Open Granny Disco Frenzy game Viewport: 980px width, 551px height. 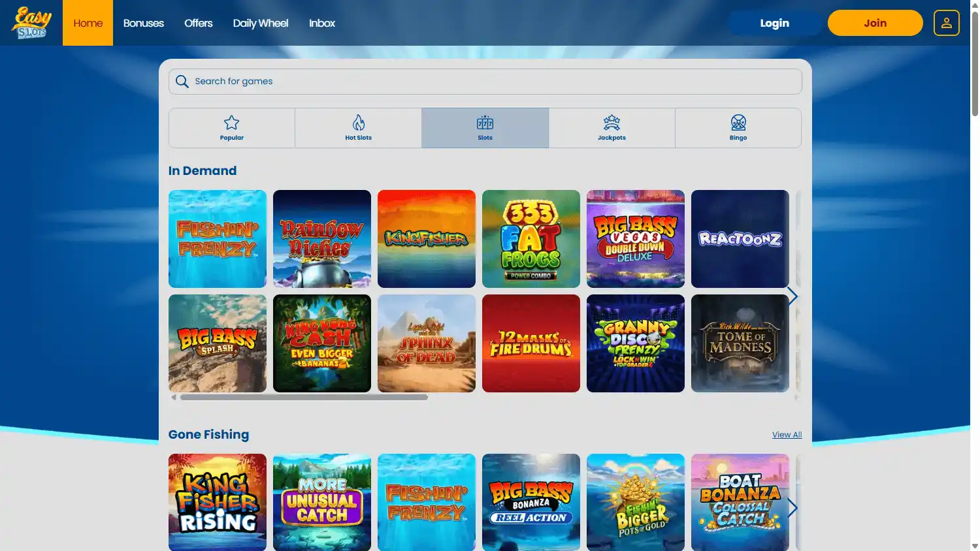point(636,343)
